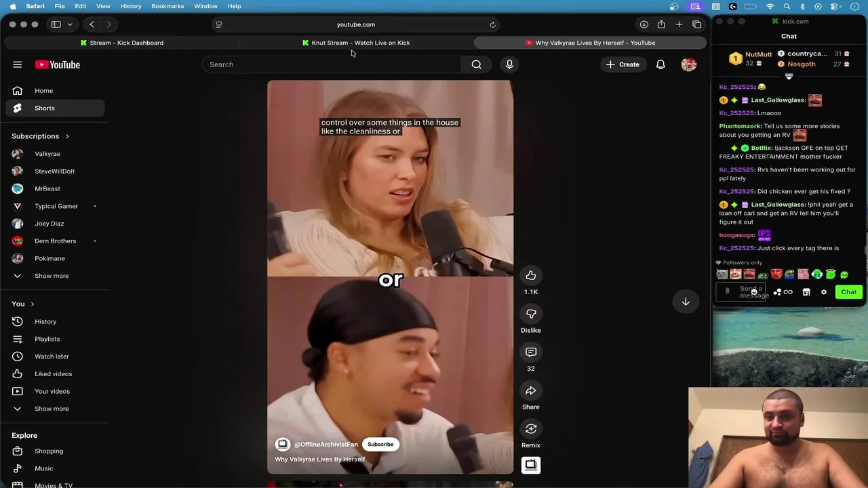Open the Short's comments icon
Image resolution: width=868 pixels, height=488 pixels.
tap(531, 352)
